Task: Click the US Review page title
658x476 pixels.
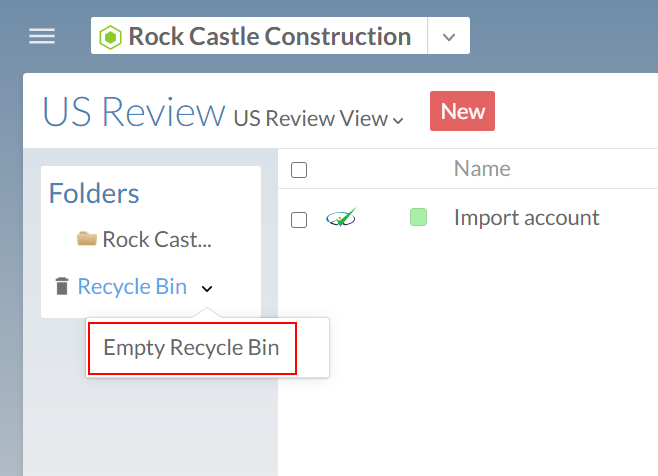Action: [x=134, y=112]
